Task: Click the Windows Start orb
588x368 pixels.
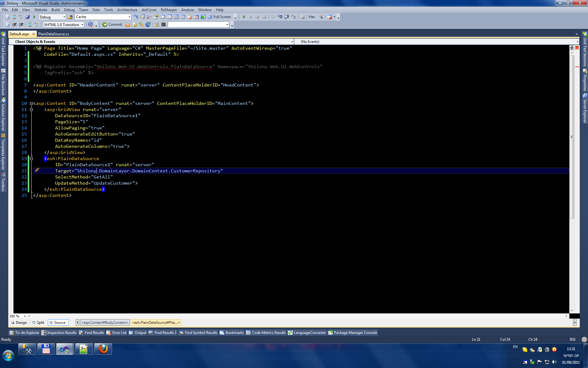Action: [x=9, y=355]
